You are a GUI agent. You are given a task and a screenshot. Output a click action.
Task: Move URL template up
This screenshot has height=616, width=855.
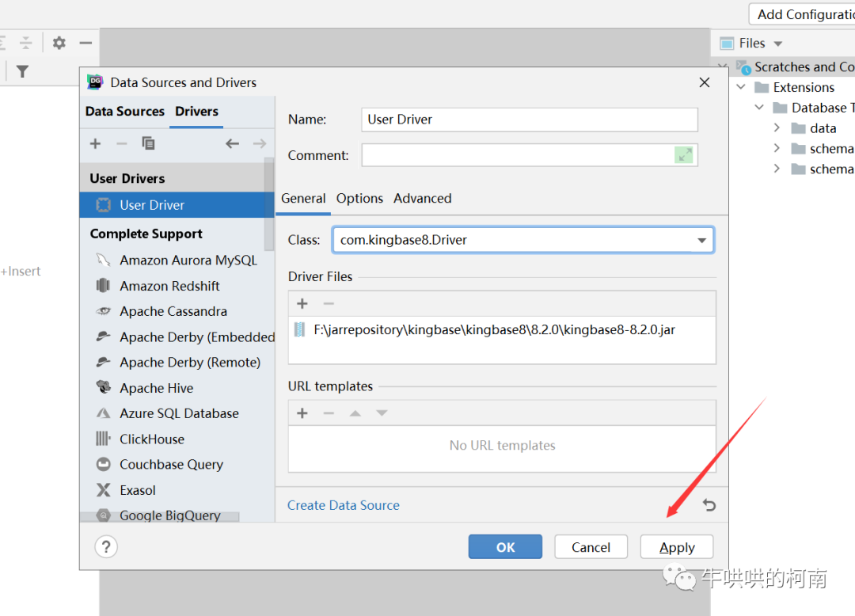(355, 413)
